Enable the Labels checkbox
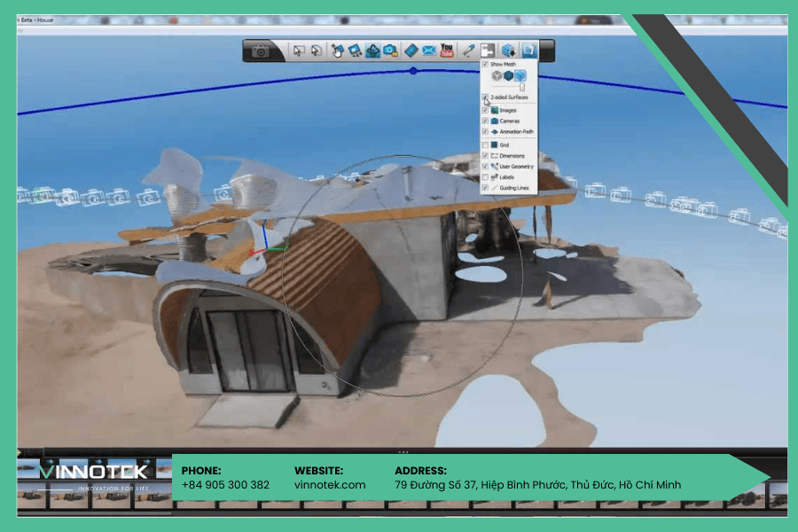This screenshot has height=532, width=798. pyautogui.click(x=485, y=177)
